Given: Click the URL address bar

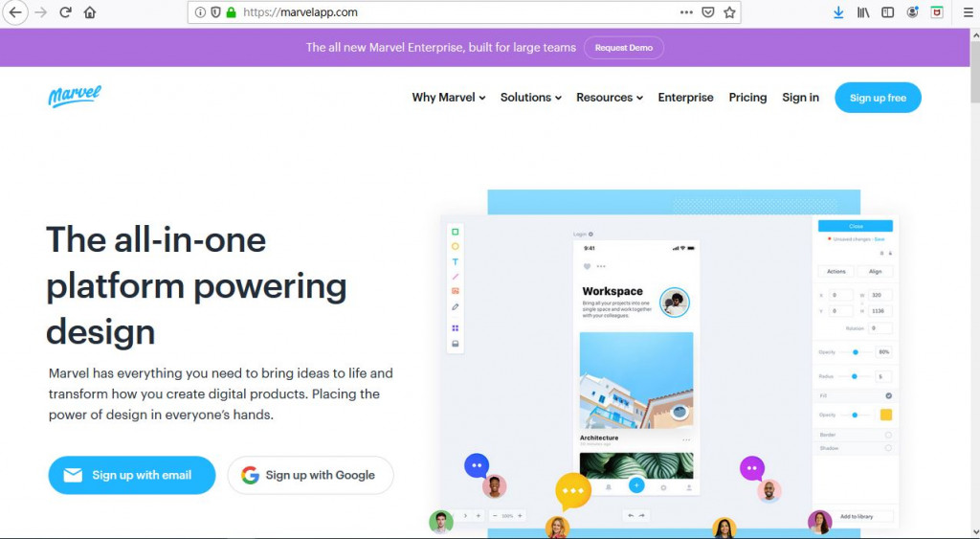Looking at the screenshot, I should coord(464,12).
